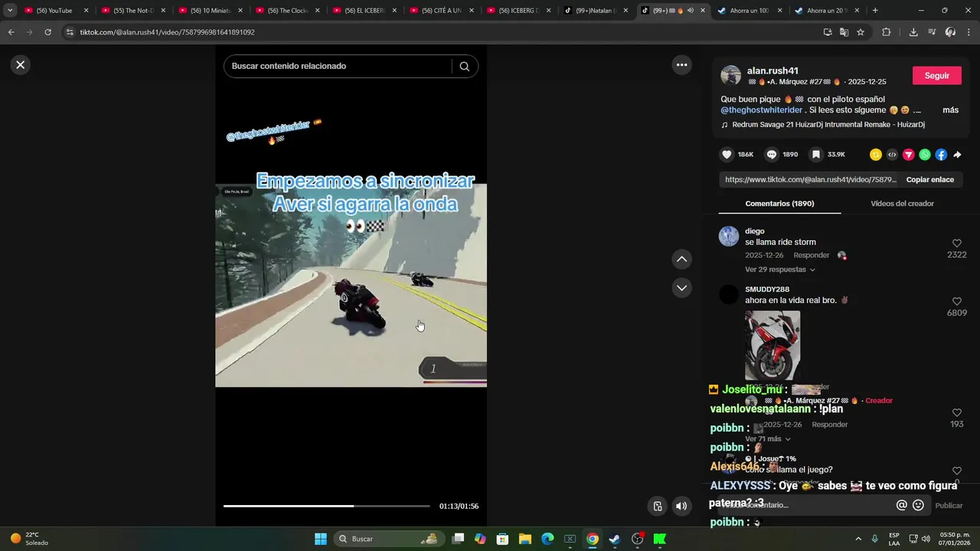980x551 pixels.
Task: Bookmark page with star icon
Action: tap(861, 32)
